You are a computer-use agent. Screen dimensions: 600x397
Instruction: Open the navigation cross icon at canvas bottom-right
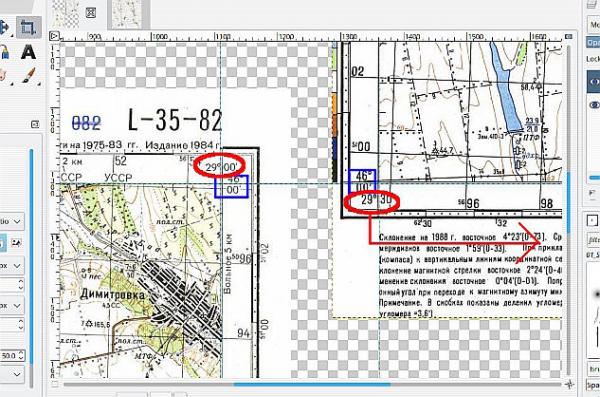569,383
